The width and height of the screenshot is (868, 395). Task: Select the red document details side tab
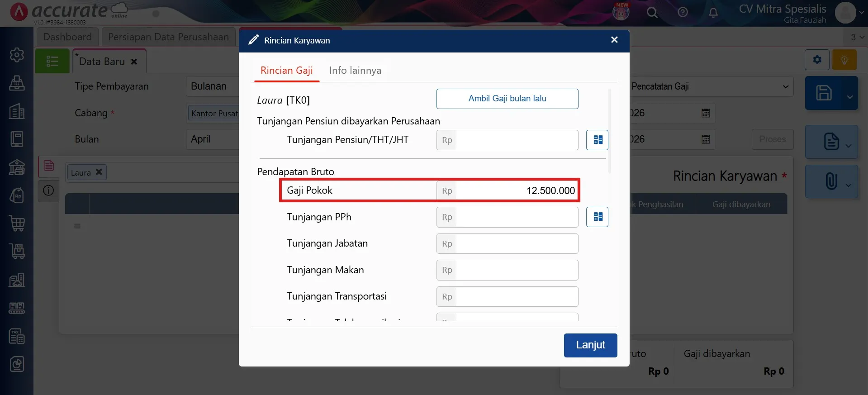pyautogui.click(x=48, y=166)
